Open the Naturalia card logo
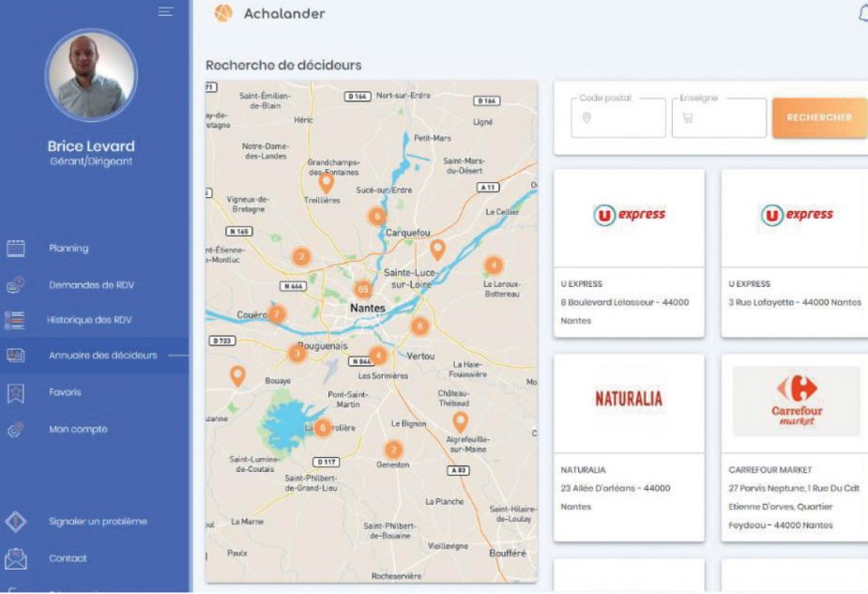 click(629, 398)
